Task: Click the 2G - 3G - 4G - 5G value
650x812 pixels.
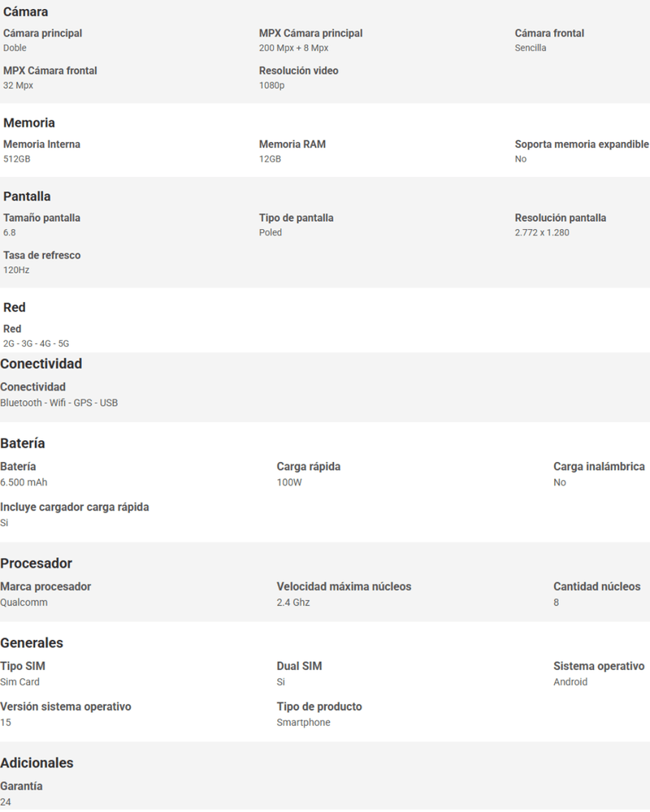Action: 36,343
